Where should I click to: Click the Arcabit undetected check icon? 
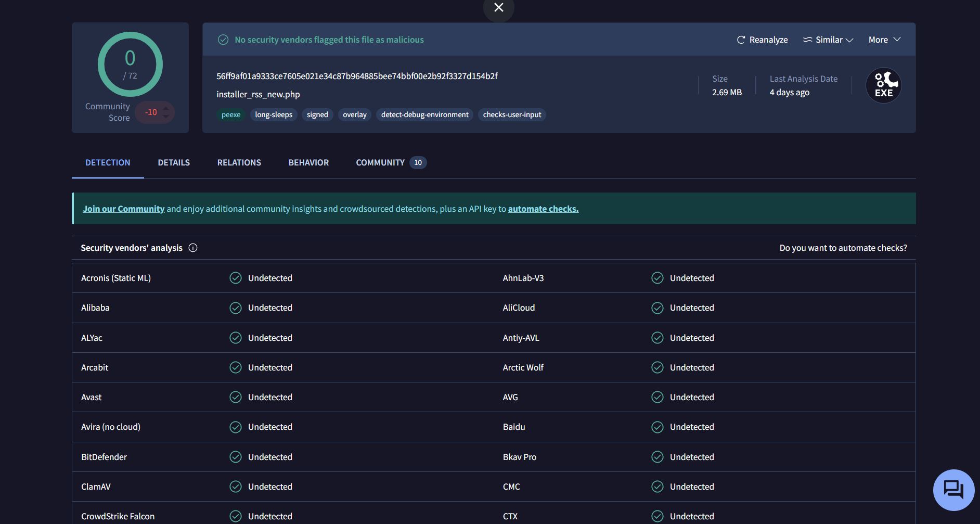coord(236,367)
